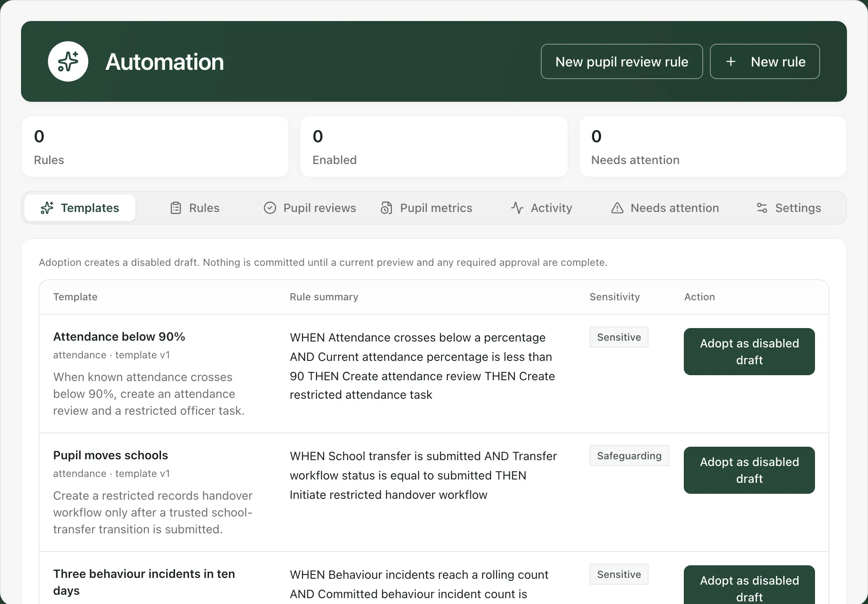
Task: Click the Automation sparkle logo icon
Action: tap(68, 61)
